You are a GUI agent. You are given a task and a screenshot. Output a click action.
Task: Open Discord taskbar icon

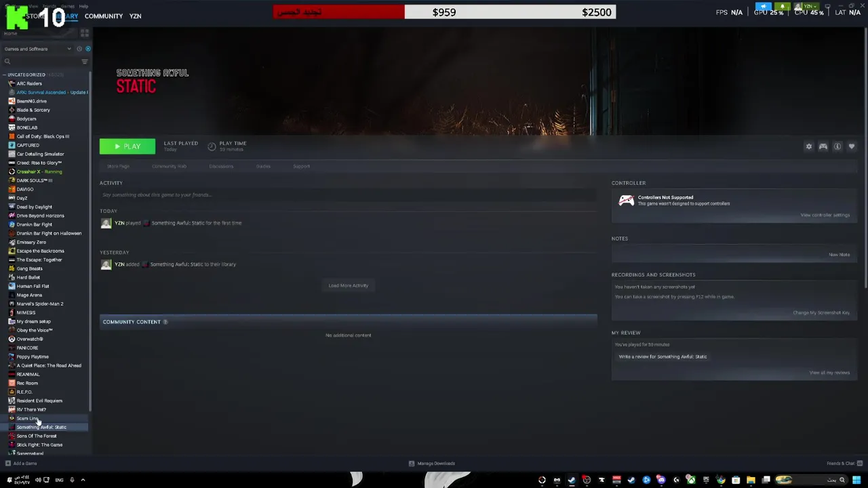pos(661,480)
